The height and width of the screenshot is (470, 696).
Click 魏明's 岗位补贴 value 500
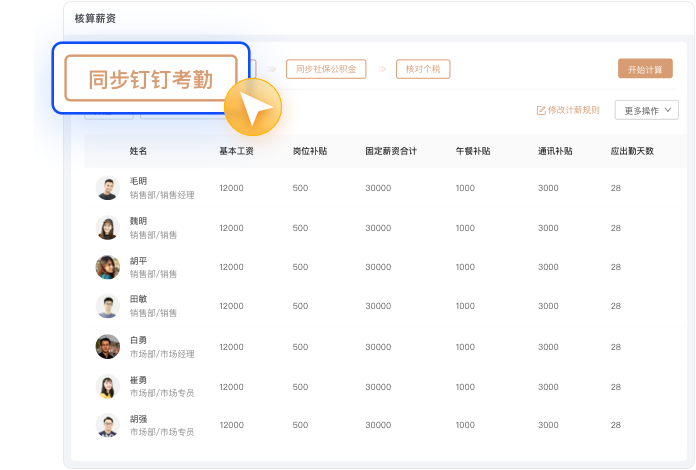300,228
